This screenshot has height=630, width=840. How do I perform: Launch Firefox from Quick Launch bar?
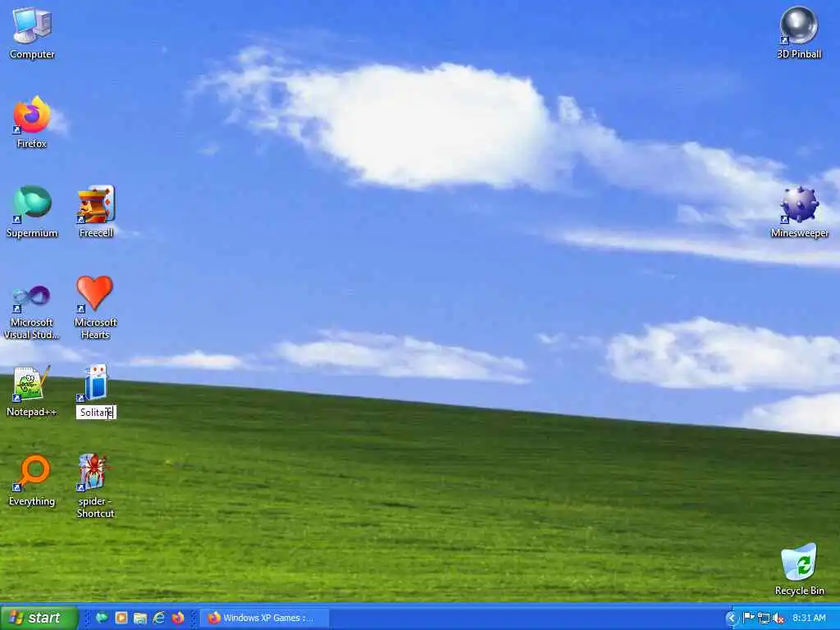tap(178, 618)
